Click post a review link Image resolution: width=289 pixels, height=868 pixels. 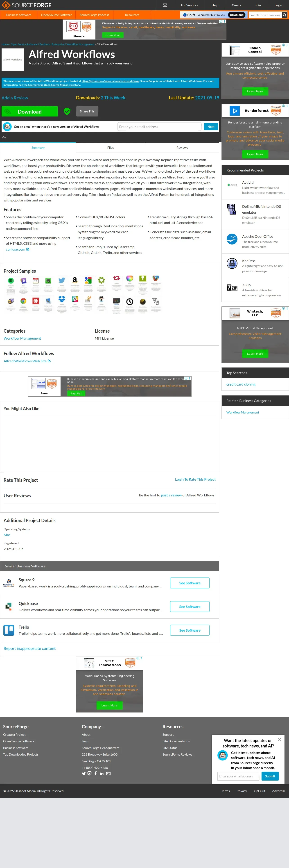[x=171, y=495]
